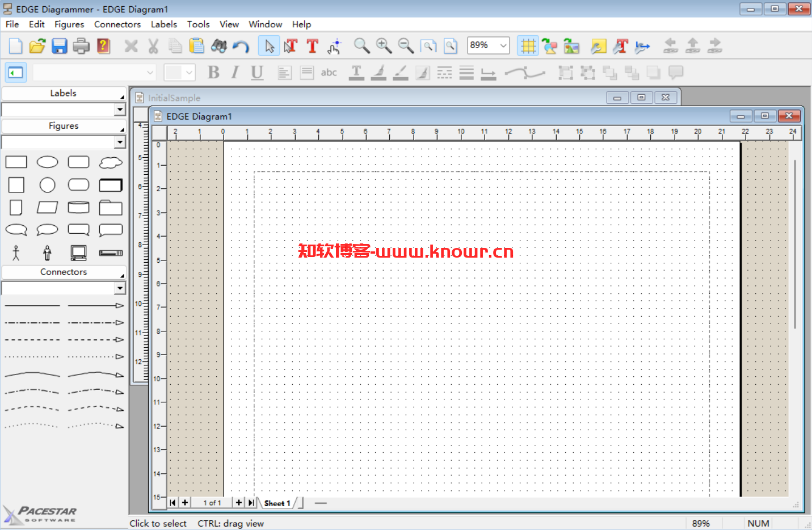Click the left arrow link icon
The height and width of the screenshot is (530, 812).
pyautogui.click(x=671, y=46)
